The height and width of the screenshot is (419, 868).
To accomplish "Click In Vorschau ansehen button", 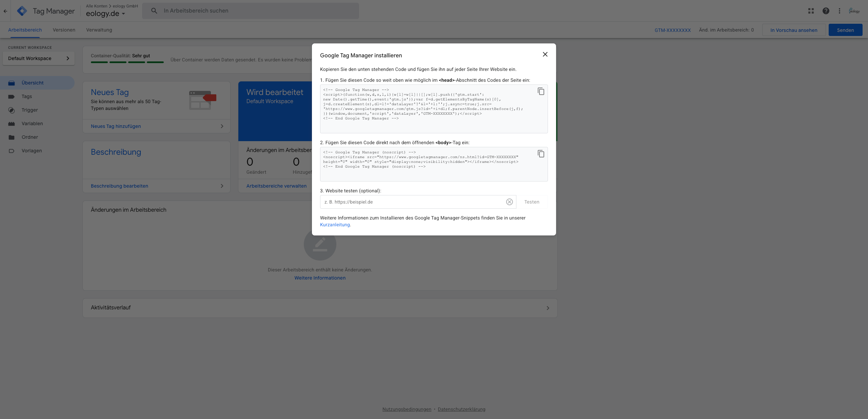I will (793, 30).
